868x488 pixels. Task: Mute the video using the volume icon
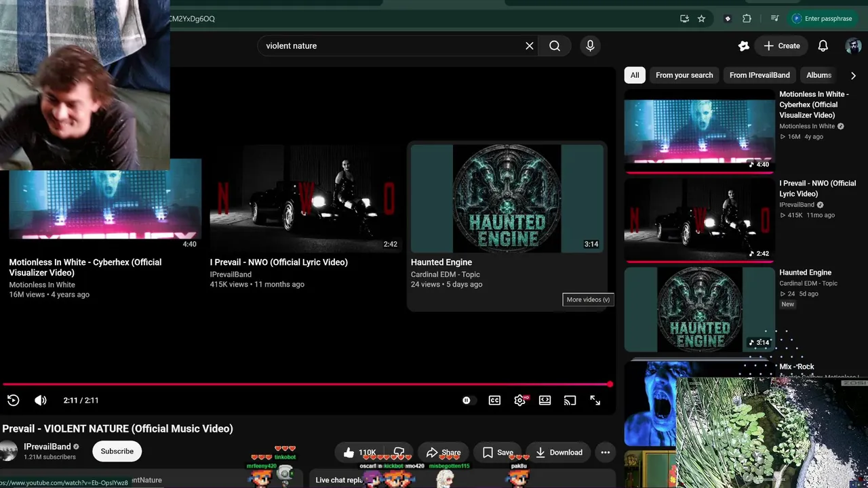click(41, 401)
